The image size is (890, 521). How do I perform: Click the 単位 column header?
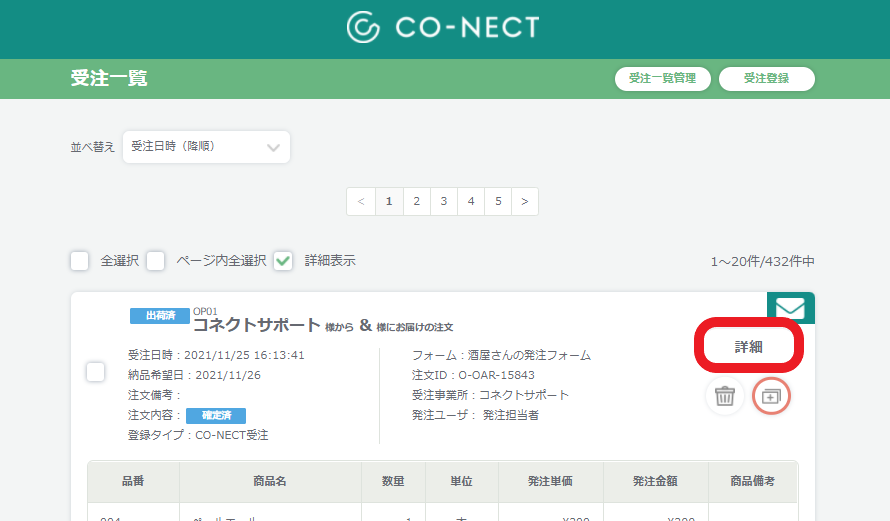(x=461, y=481)
